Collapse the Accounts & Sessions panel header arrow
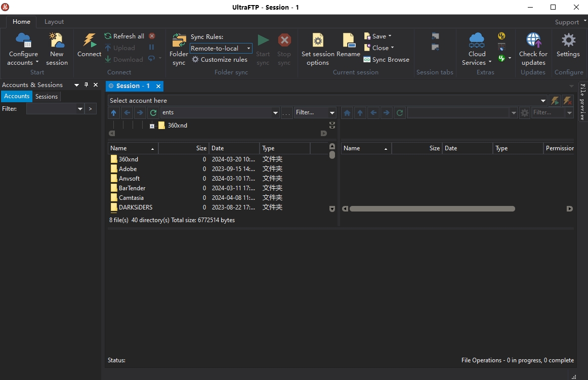This screenshot has width=588, height=380. (x=76, y=85)
